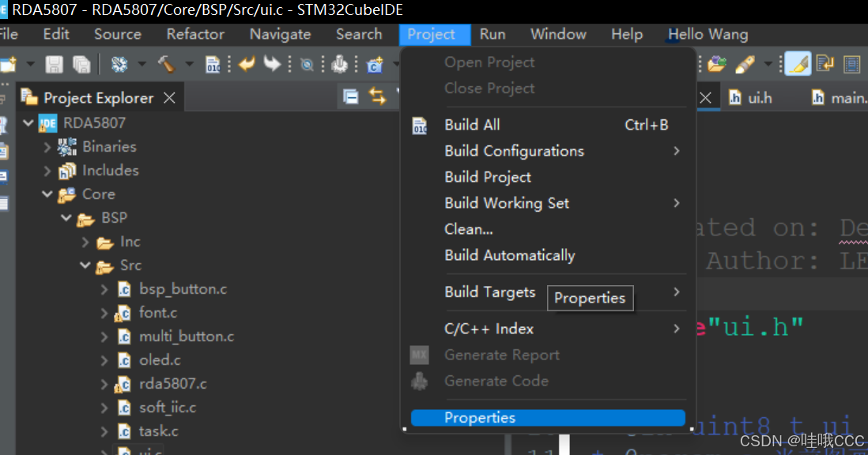Click the skip breakpoints toolbar icon

(x=306, y=66)
